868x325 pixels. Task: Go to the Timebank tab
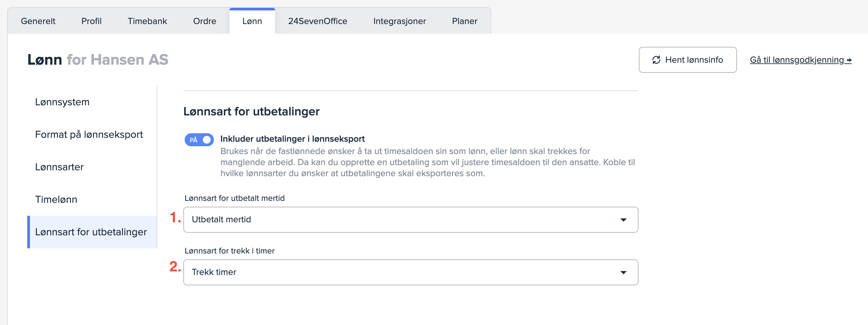pos(147,21)
